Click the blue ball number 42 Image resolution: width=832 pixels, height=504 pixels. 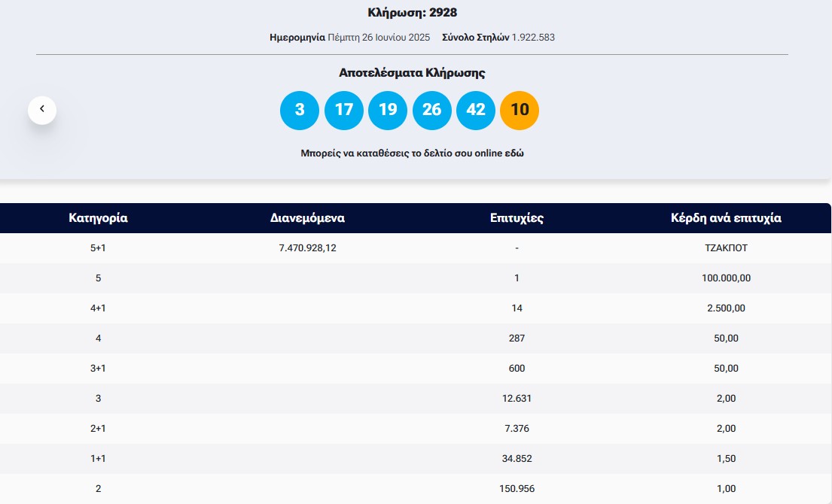pyautogui.click(x=476, y=110)
